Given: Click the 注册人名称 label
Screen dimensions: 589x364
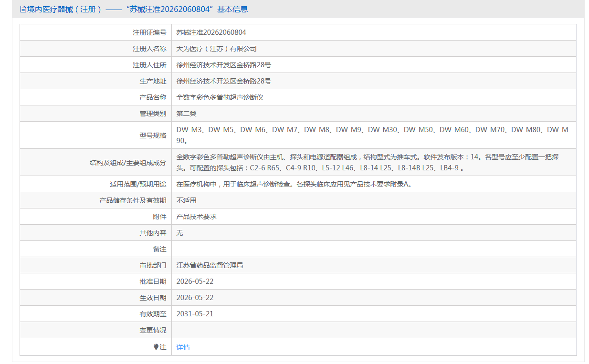Looking at the screenshot, I should pyautogui.click(x=149, y=49).
